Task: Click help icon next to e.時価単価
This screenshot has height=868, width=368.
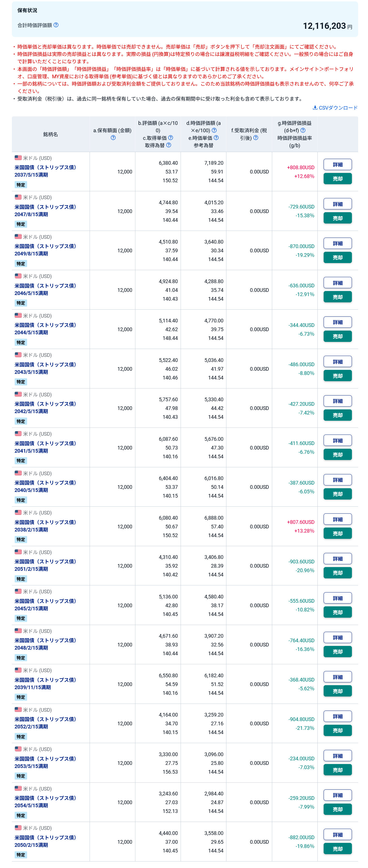Action: [216, 138]
